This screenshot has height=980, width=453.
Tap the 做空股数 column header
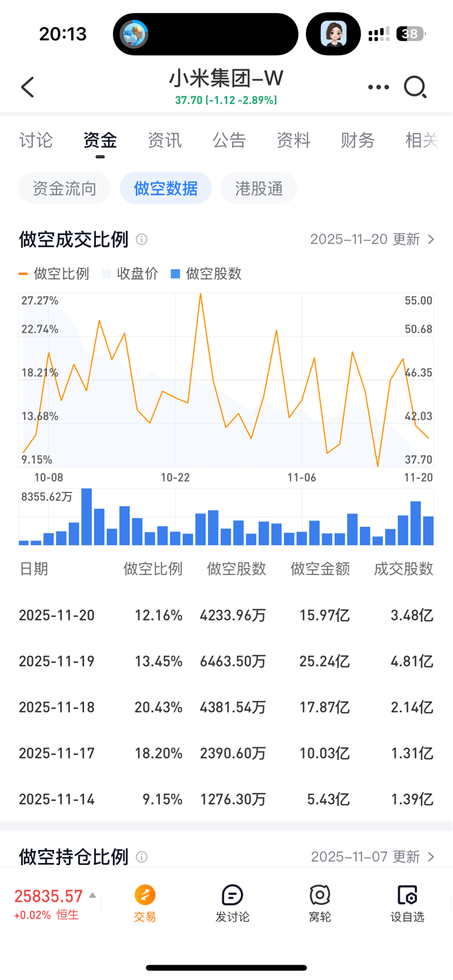[237, 569]
